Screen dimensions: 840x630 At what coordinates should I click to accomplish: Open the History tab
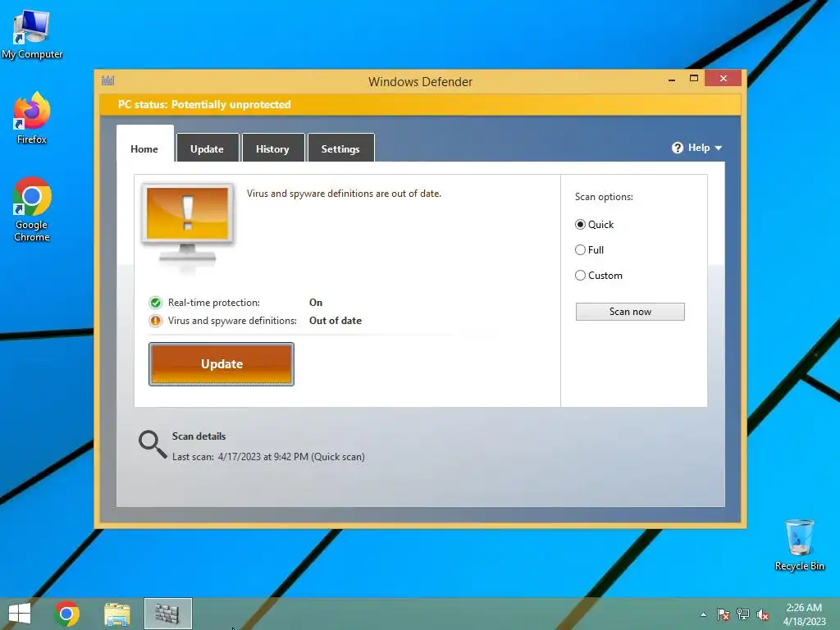pyautogui.click(x=272, y=149)
